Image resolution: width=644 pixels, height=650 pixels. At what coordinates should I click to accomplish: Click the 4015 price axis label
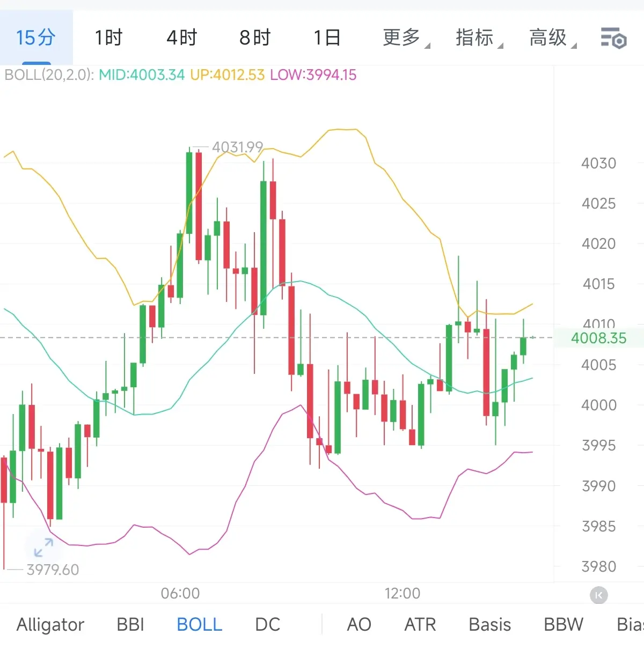(x=599, y=284)
